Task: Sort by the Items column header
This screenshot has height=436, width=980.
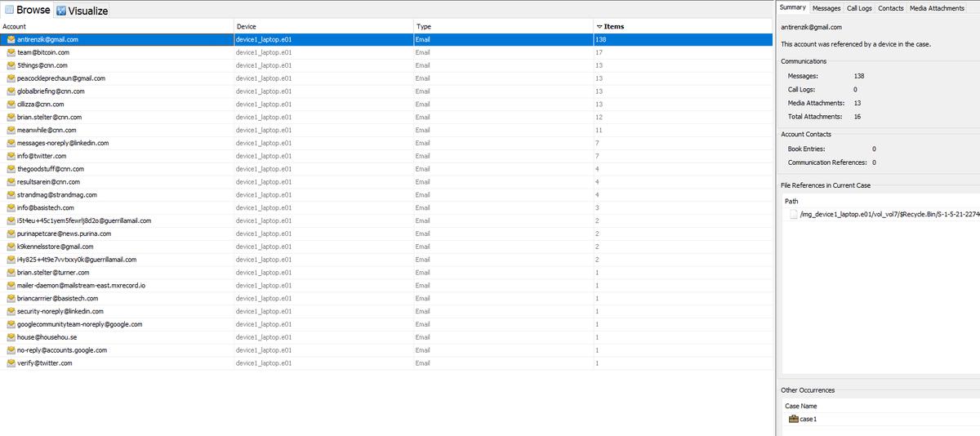Action: 612,26
